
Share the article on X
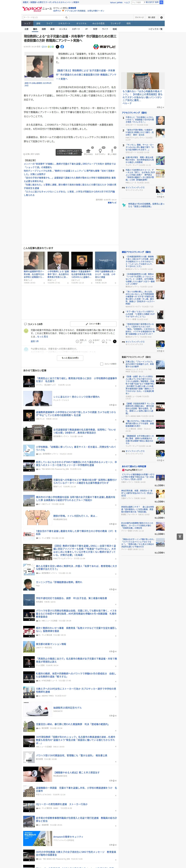(57, 47)
